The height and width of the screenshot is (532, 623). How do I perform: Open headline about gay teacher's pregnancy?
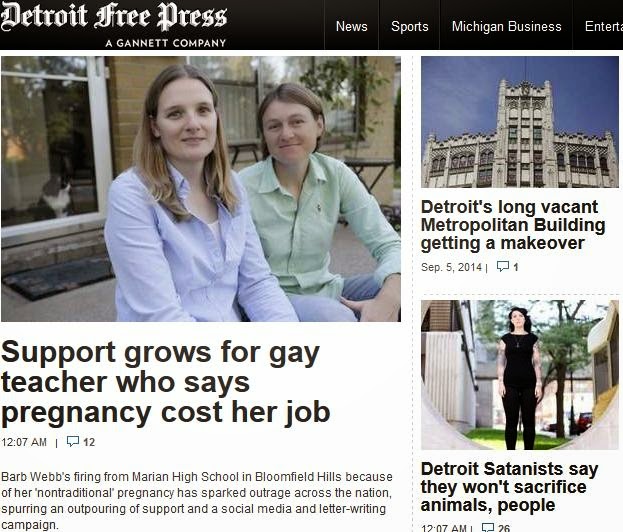tap(166, 382)
